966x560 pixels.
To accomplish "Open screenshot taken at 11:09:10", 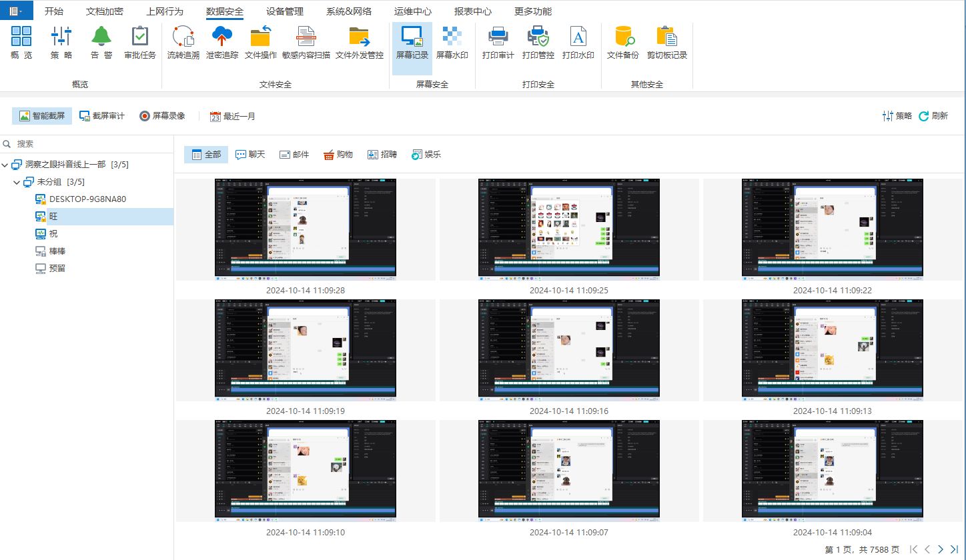I will pyautogui.click(x=306, y=471).
